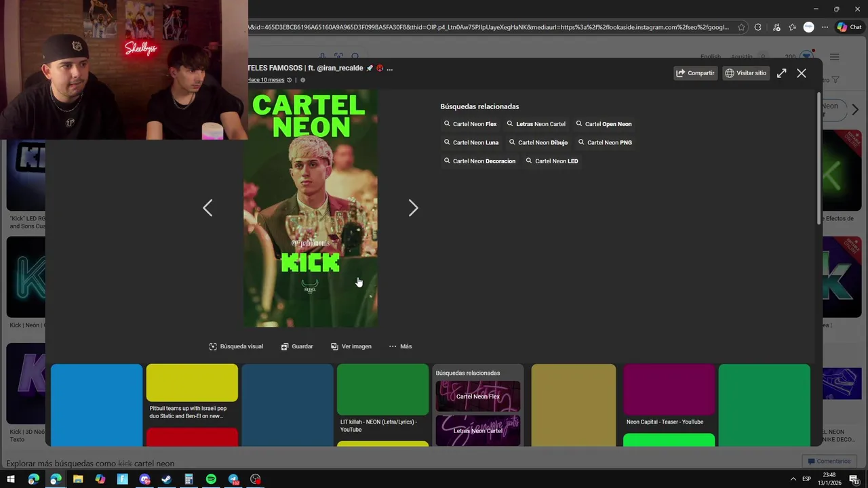Open OBS Studio from the taskbar
868x488 pixels.
point(256,479)
